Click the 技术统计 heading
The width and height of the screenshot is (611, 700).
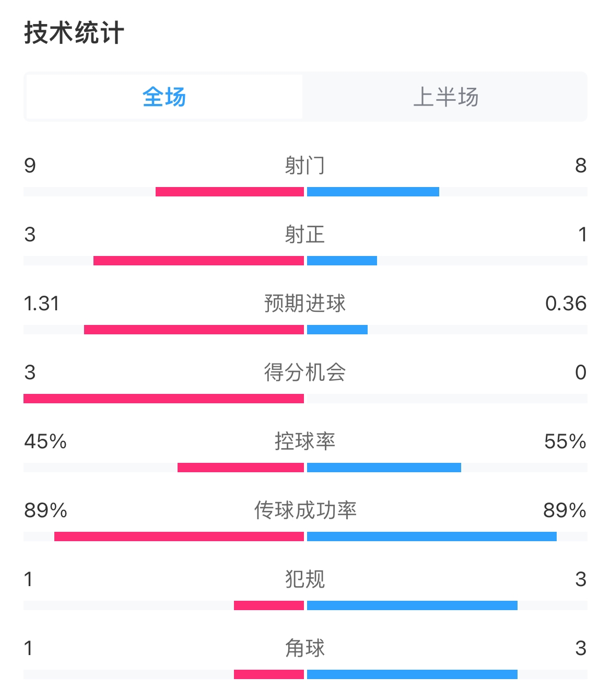(74, 33)
